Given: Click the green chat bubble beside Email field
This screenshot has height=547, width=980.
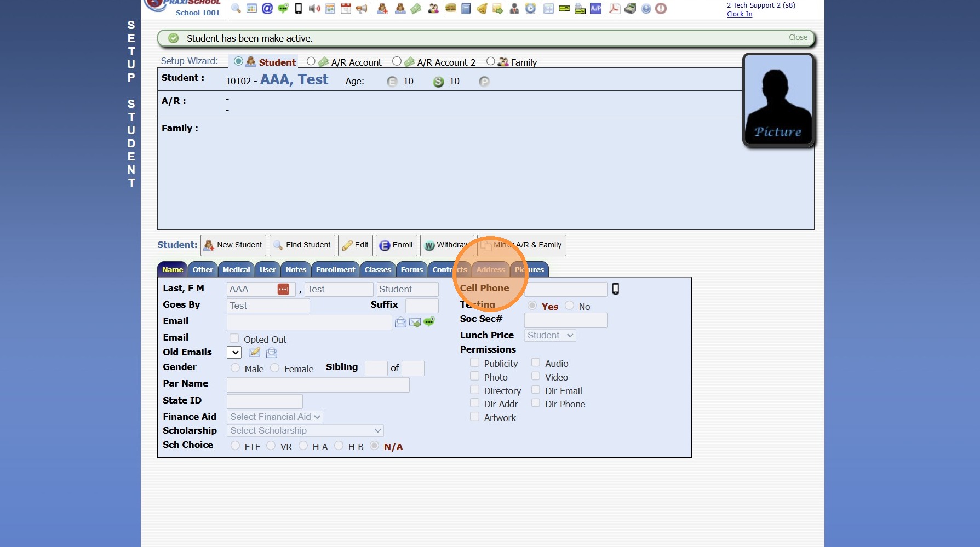Looking at the screenshot, I should [429, 322].
